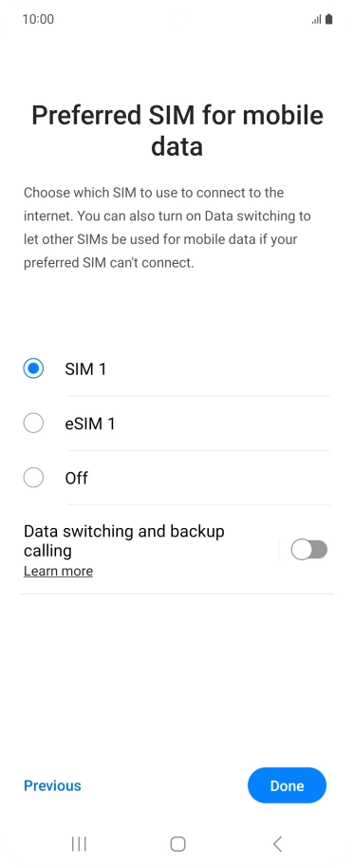354x868 pixels.
Task: Tap the divider line beside the data switching toggle
Action: [279, 550]
